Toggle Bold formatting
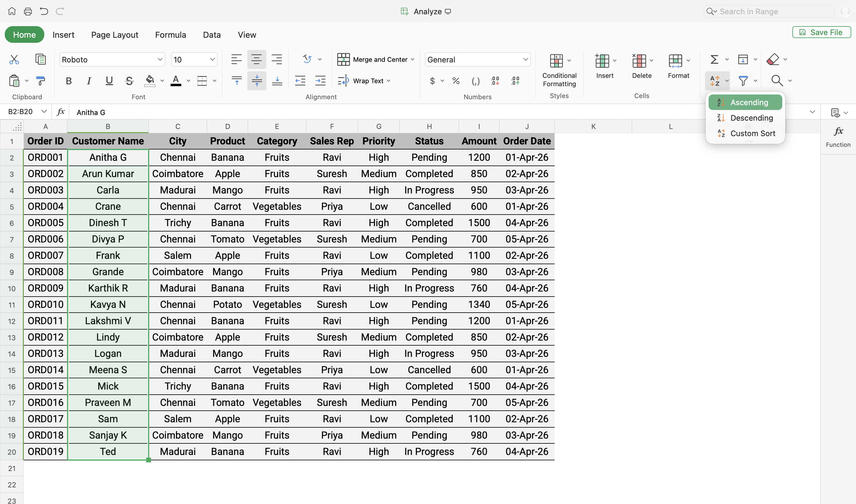The width and height of the screenshot is (856, 504). click(x=69, y=81)
